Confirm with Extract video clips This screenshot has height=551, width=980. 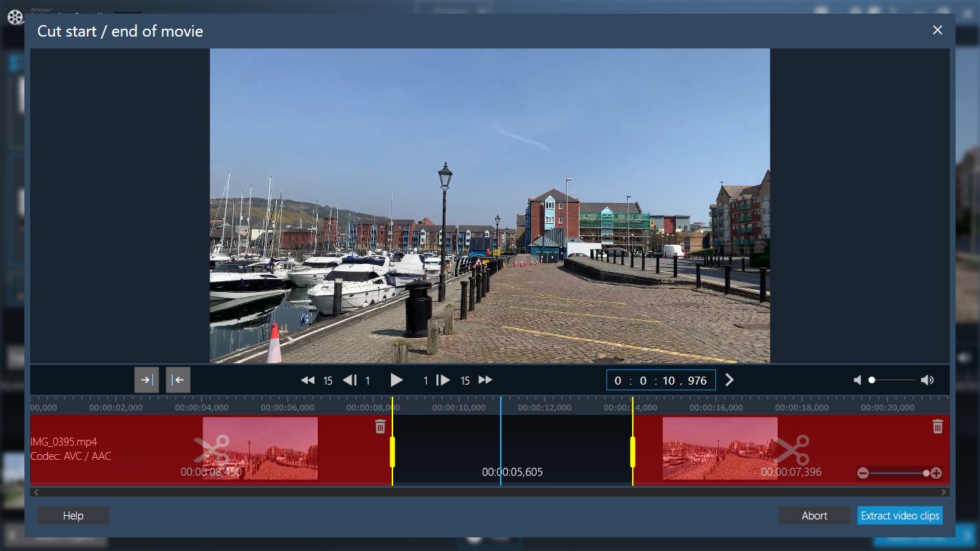[x=900, y=515]
